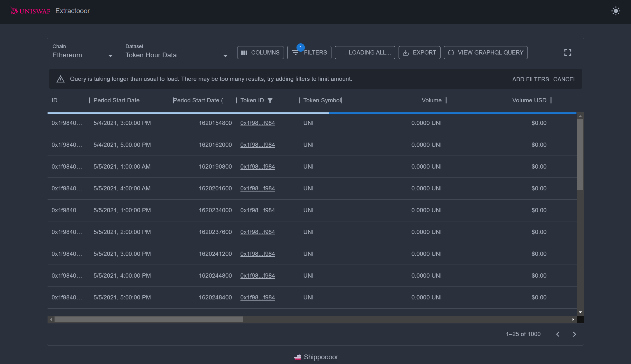Click horizontal scrollbar right arrow
The width and height of the screenshot is (631, 364).
573,319
